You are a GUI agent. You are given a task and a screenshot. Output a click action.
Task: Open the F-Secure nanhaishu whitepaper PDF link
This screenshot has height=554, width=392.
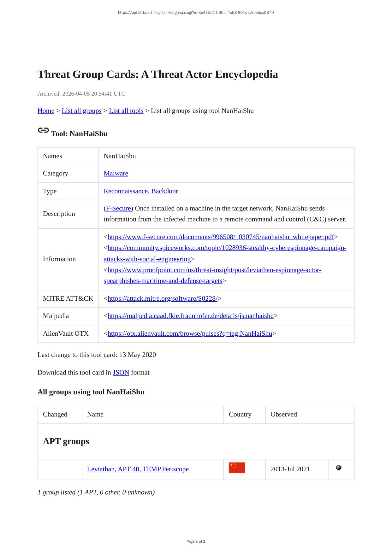(221, 237)
